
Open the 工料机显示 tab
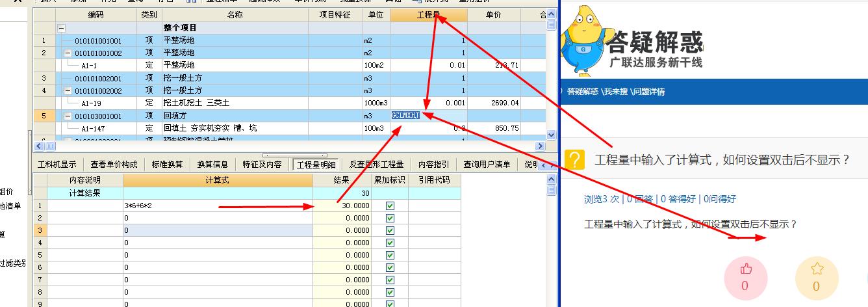click(x=57, y=165)
